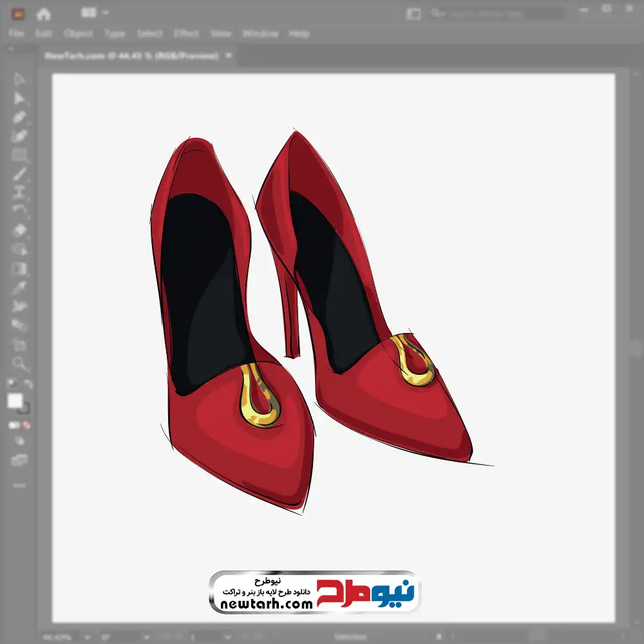The width and height of the screenshot is (644, 644).
Task: Activate the Paintbrush tool
Action: 19,174
